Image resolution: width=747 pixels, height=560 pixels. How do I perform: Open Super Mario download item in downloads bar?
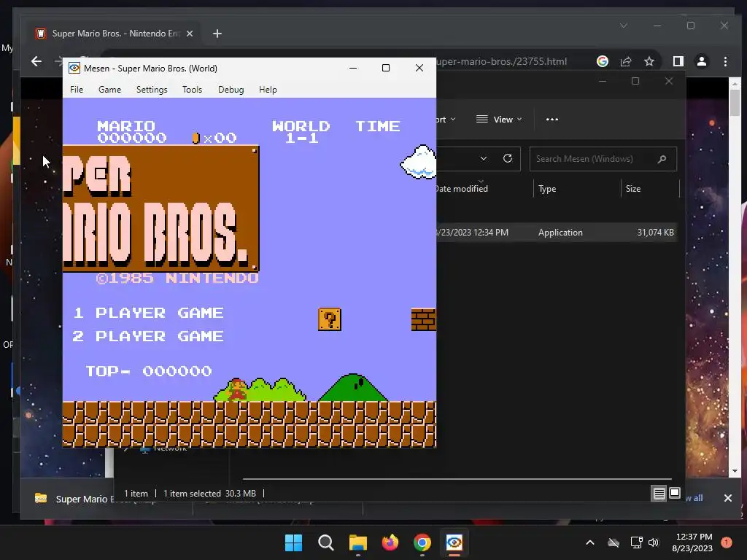point(74,499)
